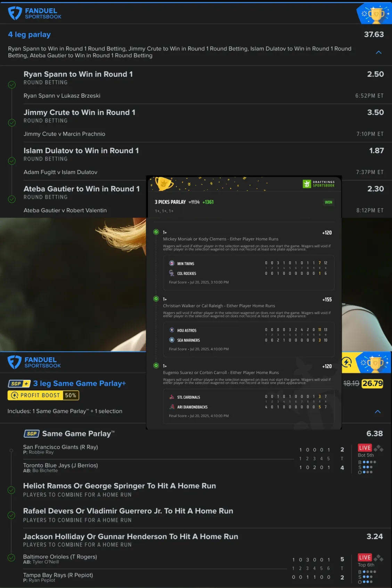Screen dimensions: 392x588
Task: Open the 'Ateba Gautier to Win in Round 1' leg heading
Action: [82, 189]
